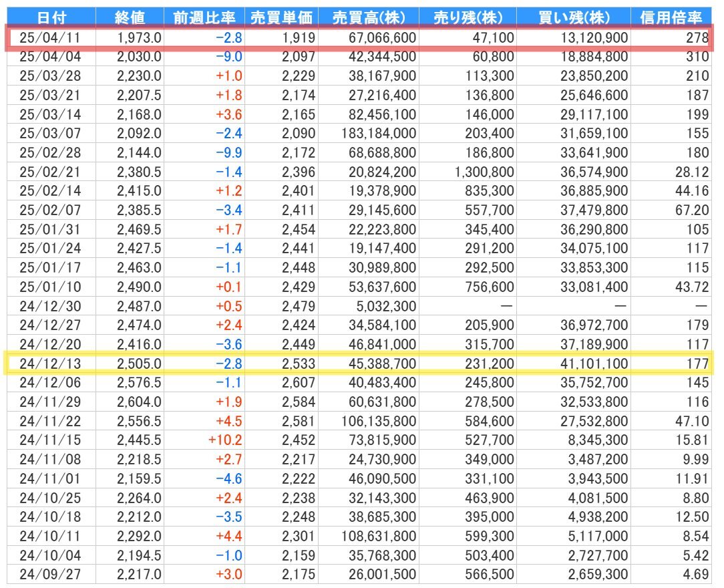The image size is (724, 588).
Task: Select date cell 25/03/07
Action: coord(50,134)
